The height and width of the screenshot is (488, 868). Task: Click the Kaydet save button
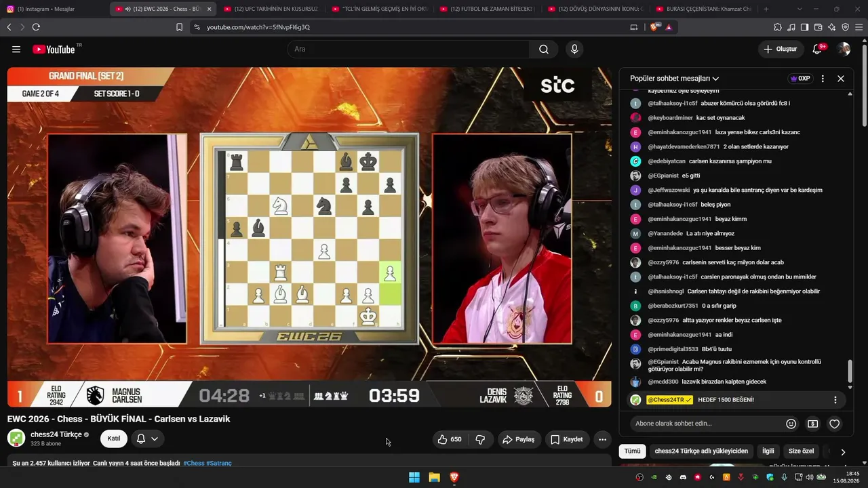pos(566,439)
